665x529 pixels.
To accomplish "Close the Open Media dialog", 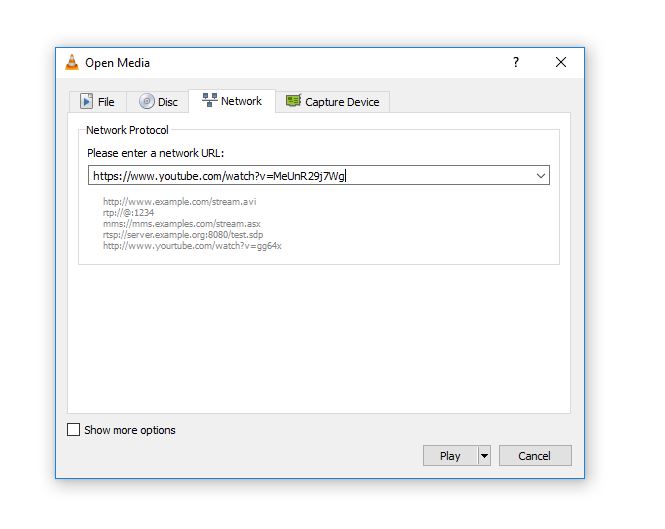I will [x=561, y=62].
